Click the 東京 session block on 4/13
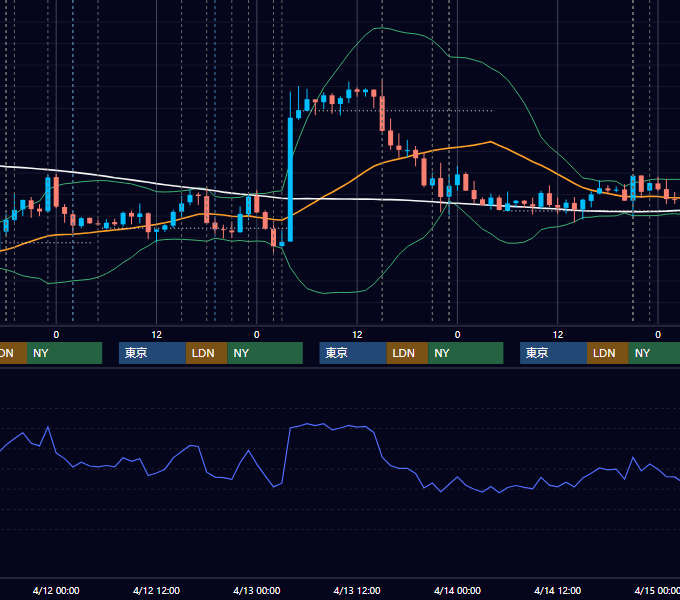 pos(353,353)
